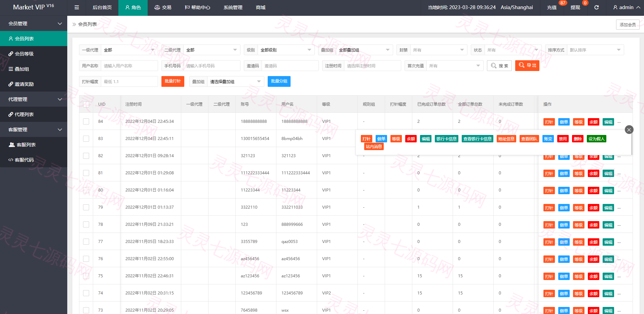Open the 一级代理 dropdown
Viewport: 644px width, 314px height.
pyautogui.click(x=129, y=50)
